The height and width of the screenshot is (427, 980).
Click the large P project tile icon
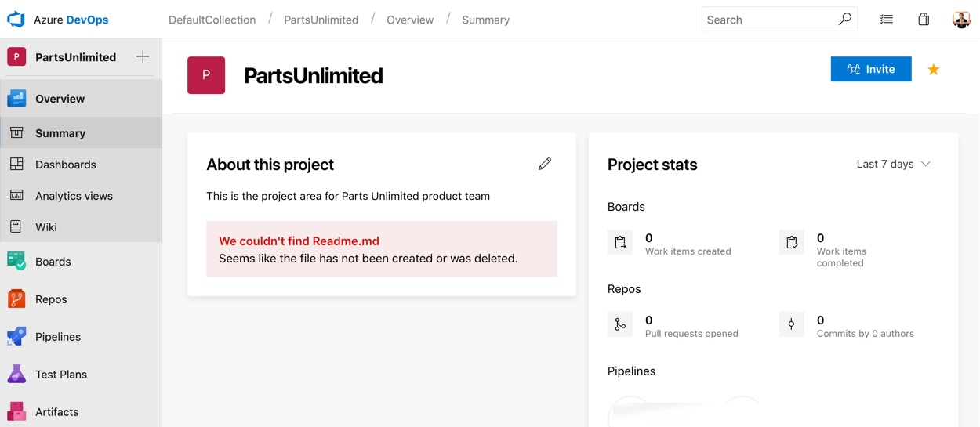[206, 75]
